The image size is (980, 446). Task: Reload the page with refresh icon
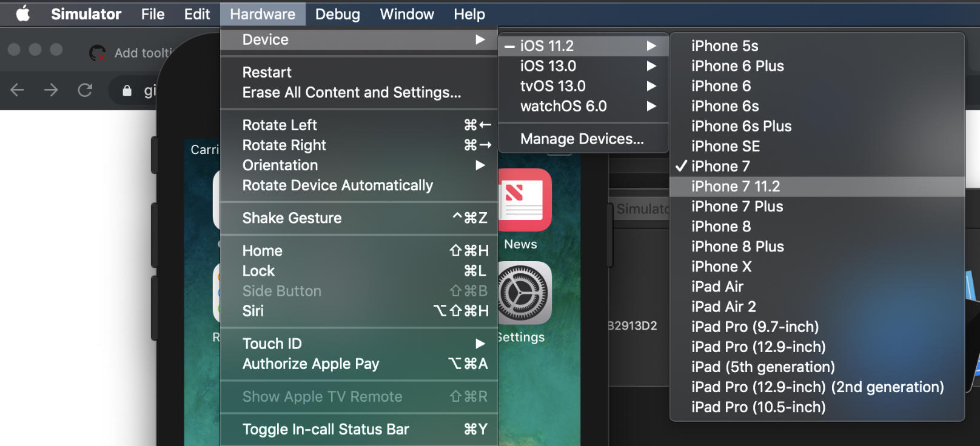[x=85, y=90]
